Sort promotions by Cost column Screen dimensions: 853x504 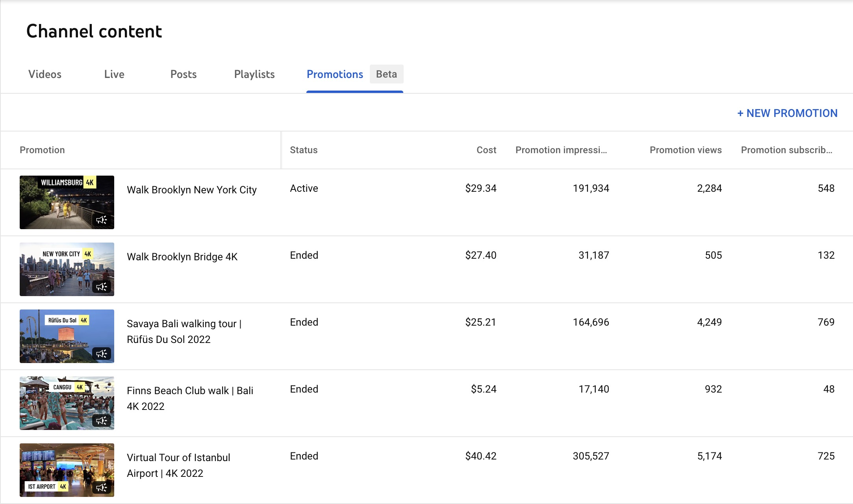(486, 150)
